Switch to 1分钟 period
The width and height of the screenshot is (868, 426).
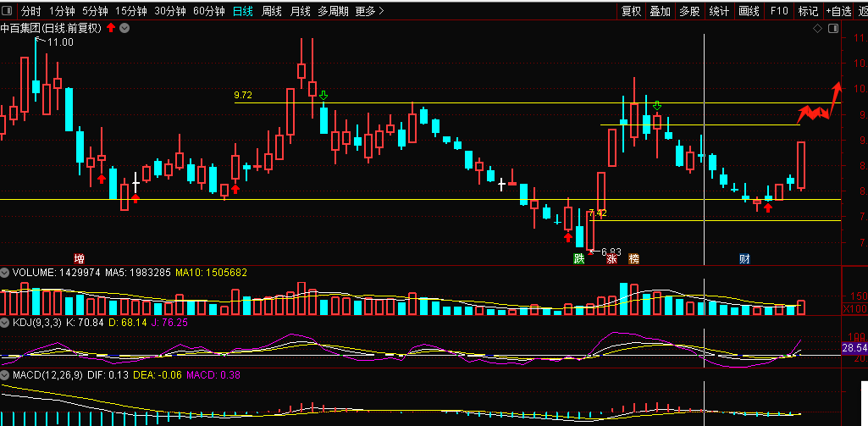pyautogui.click(x=62, y=10)
